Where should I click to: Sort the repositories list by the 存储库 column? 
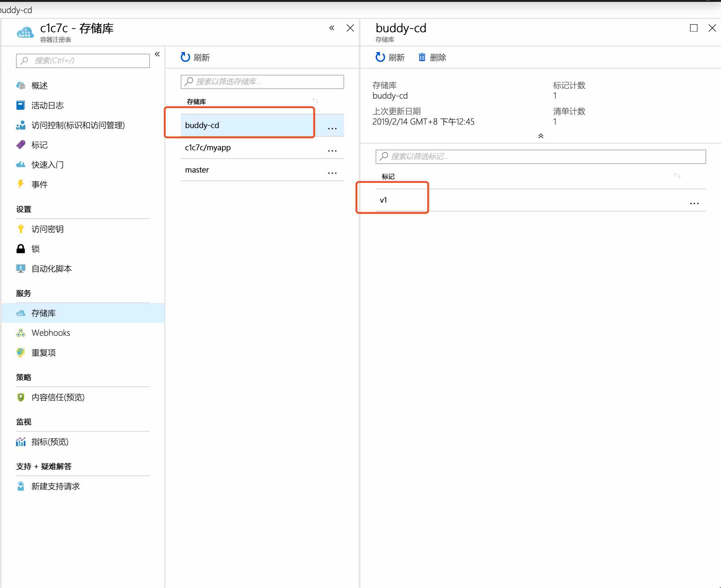(x=315, y=101)
